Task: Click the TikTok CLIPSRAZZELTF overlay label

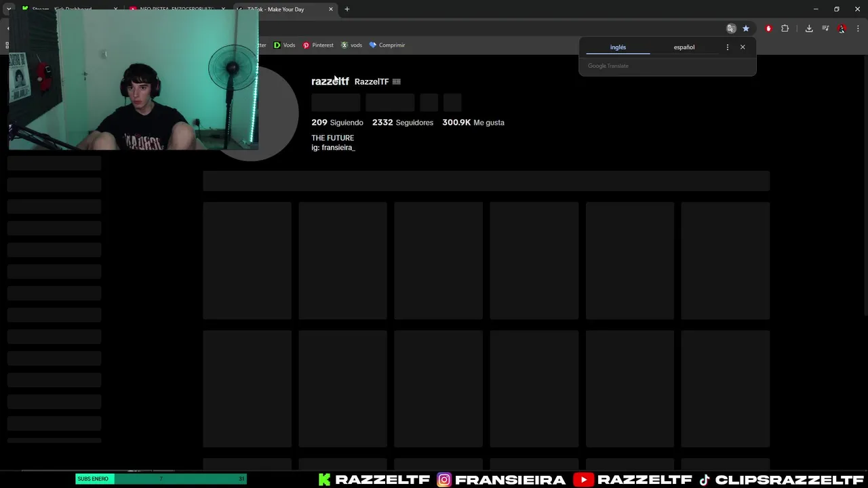Action: pyautogui.click(x=781, y=480)
